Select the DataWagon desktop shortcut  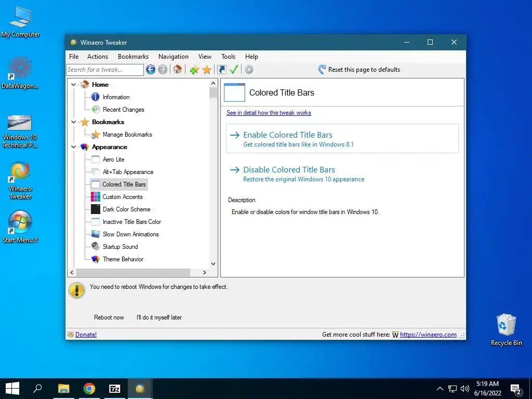[x=20, y=73]
